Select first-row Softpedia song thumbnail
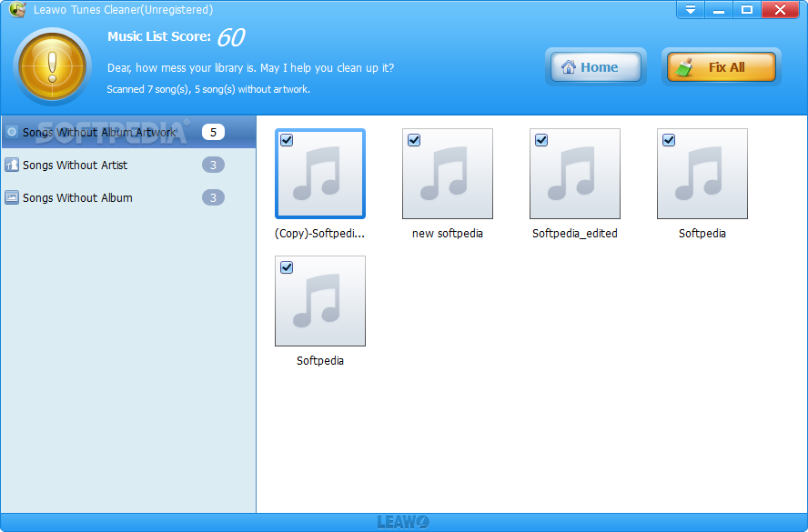808x532 pixels. (x=702, y=174)
